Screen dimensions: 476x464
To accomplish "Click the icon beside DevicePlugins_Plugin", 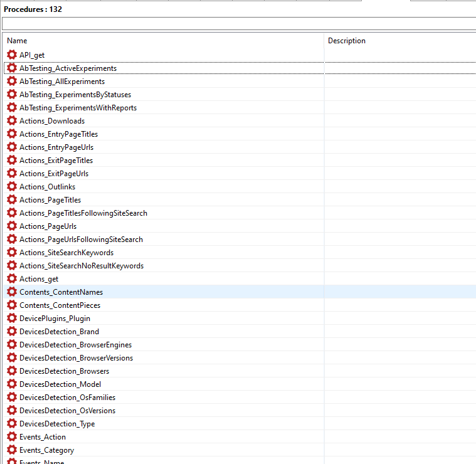I will (x=11, y=319).
